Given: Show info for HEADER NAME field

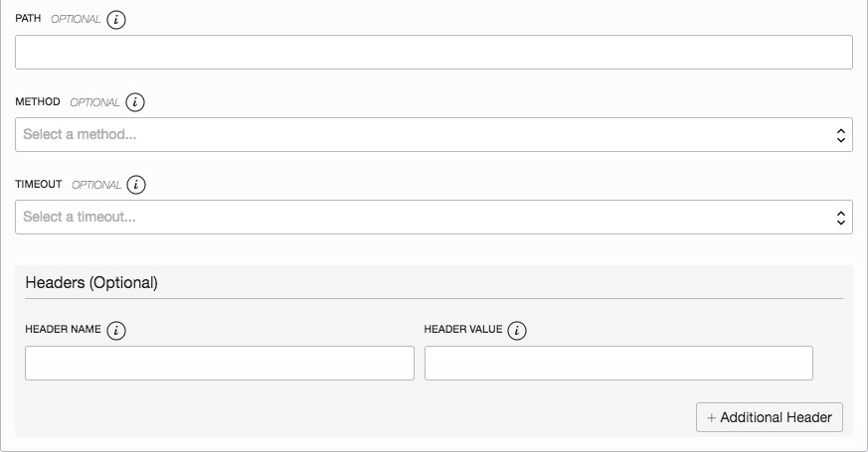Looking at the screenshot, I should coord(116,331).
